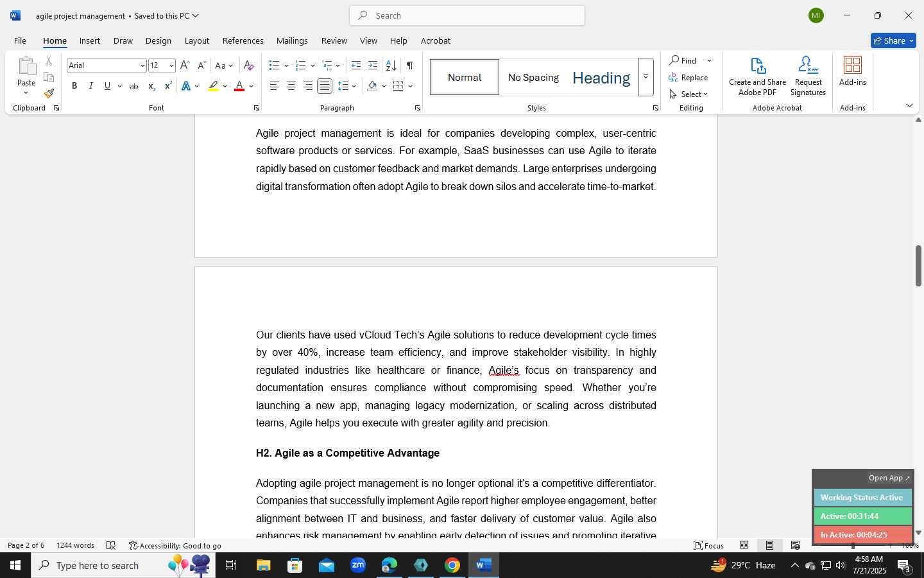Click the spelling proofing status icon
Screen dimensions: 924x578
point(111,545)
